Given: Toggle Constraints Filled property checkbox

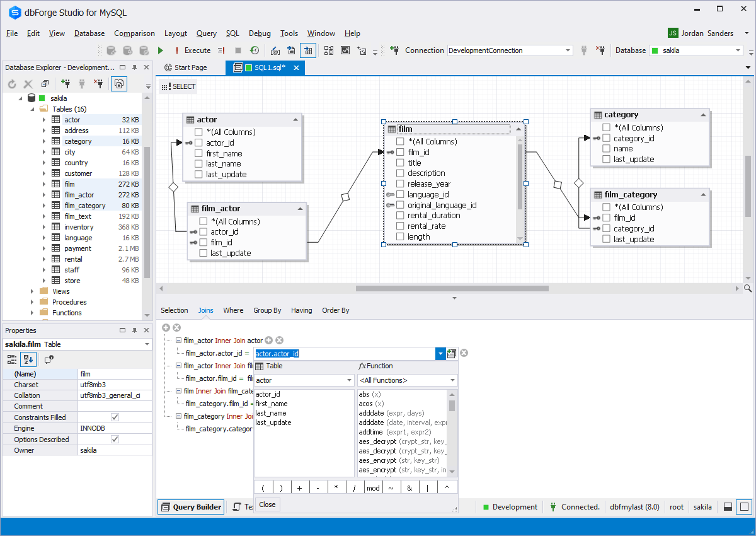Looking at the screenshot, I should (115, 417).
